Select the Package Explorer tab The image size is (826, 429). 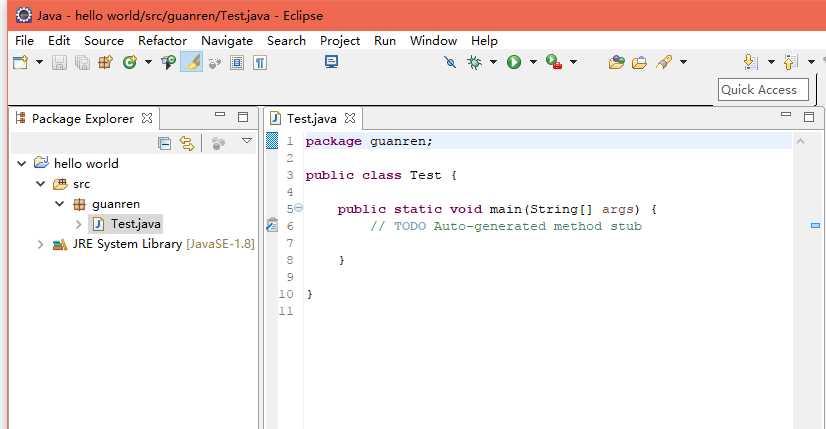click(x=83, y=119)
